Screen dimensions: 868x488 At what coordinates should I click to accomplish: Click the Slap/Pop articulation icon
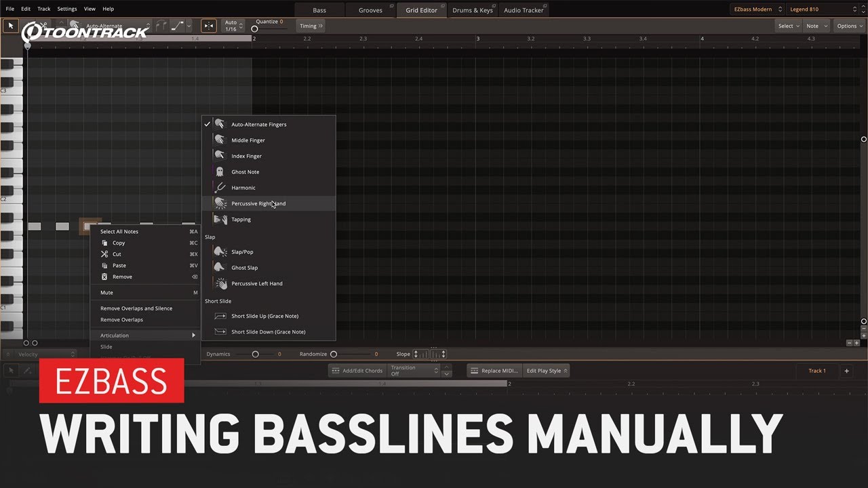(220, 252)
